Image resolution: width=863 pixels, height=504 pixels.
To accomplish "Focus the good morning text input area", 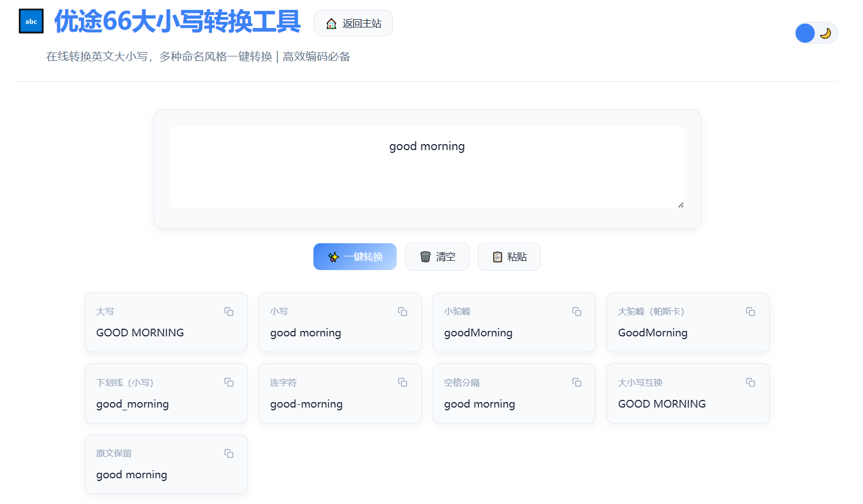I will point(427,167).
